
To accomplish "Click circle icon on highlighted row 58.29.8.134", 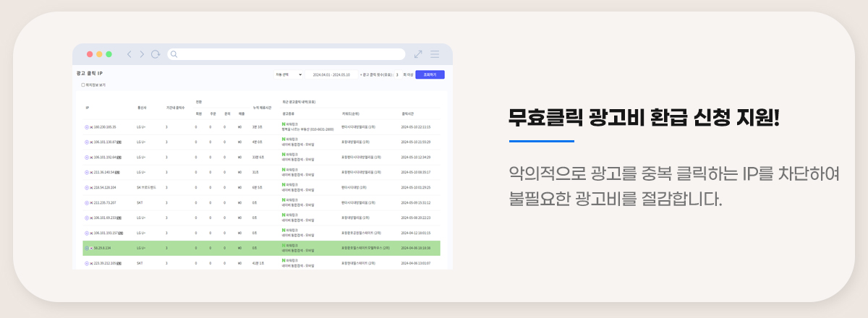I will click(87, 248).
